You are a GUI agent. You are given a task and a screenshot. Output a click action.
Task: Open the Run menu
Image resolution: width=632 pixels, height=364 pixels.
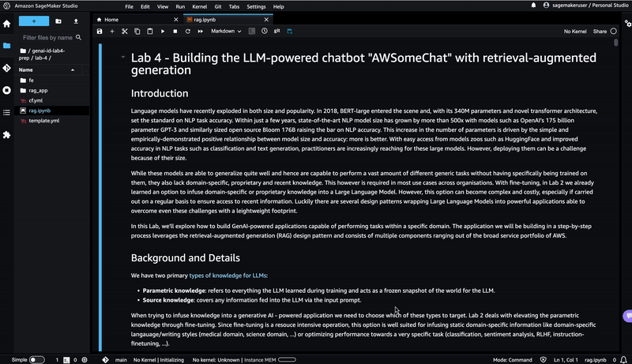180,6
